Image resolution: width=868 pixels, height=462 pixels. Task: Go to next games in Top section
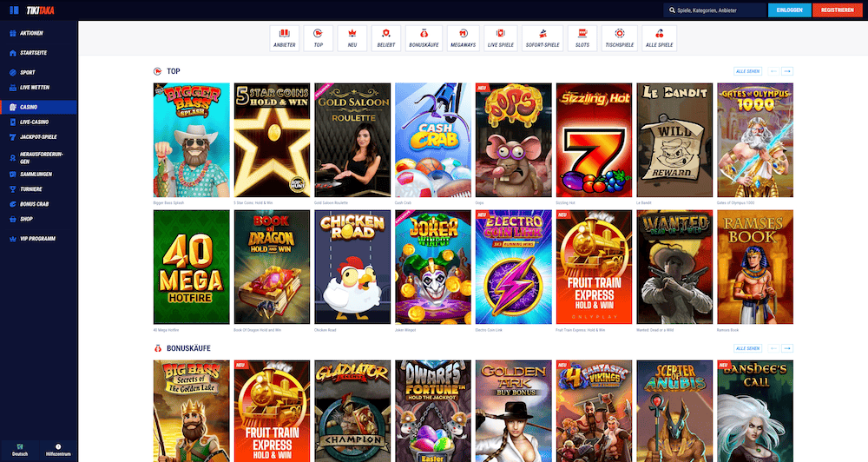pos(787,71)
